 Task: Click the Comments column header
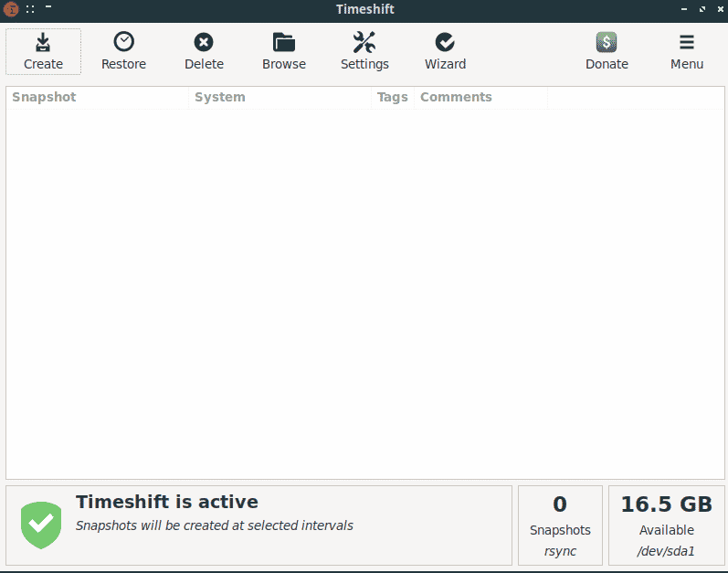coord(481,97)
